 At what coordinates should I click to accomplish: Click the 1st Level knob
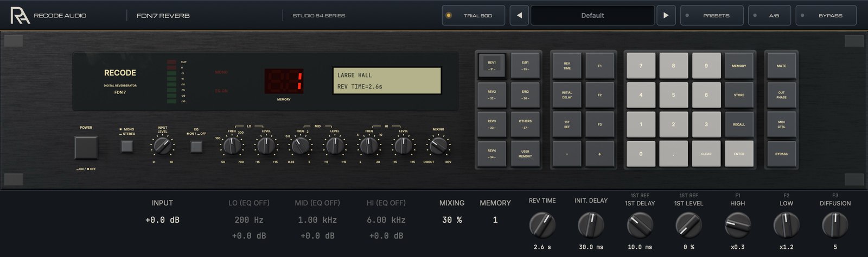(688, 225)
